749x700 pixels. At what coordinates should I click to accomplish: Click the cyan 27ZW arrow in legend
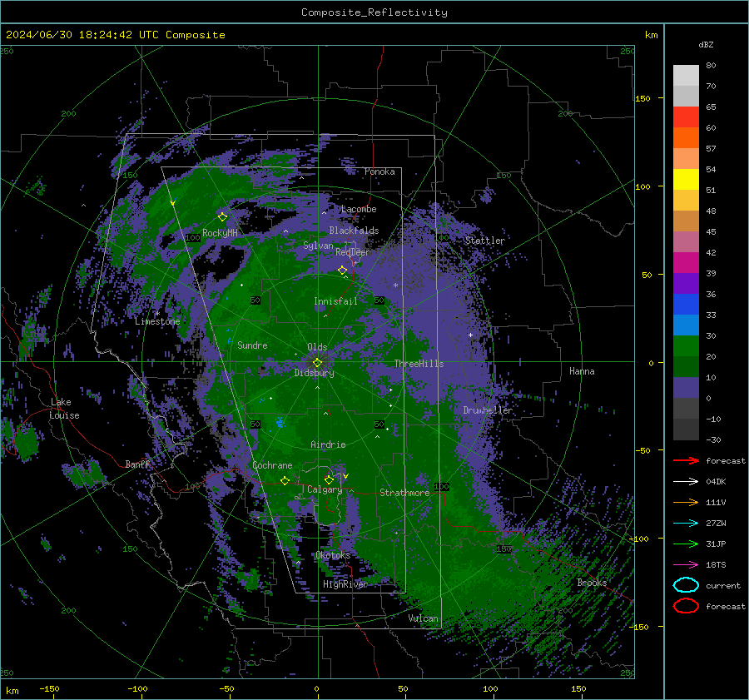pos(686,524)
